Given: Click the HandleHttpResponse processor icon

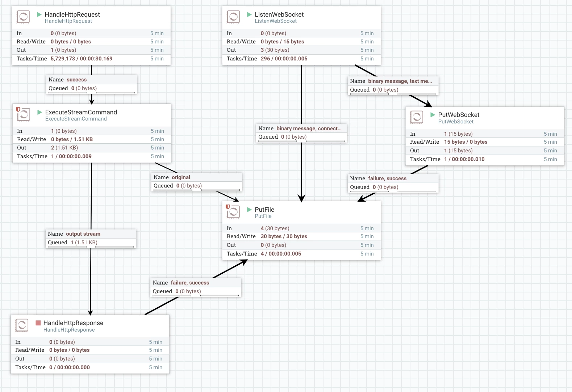Looking at the screenshot, I should point(22,325).
